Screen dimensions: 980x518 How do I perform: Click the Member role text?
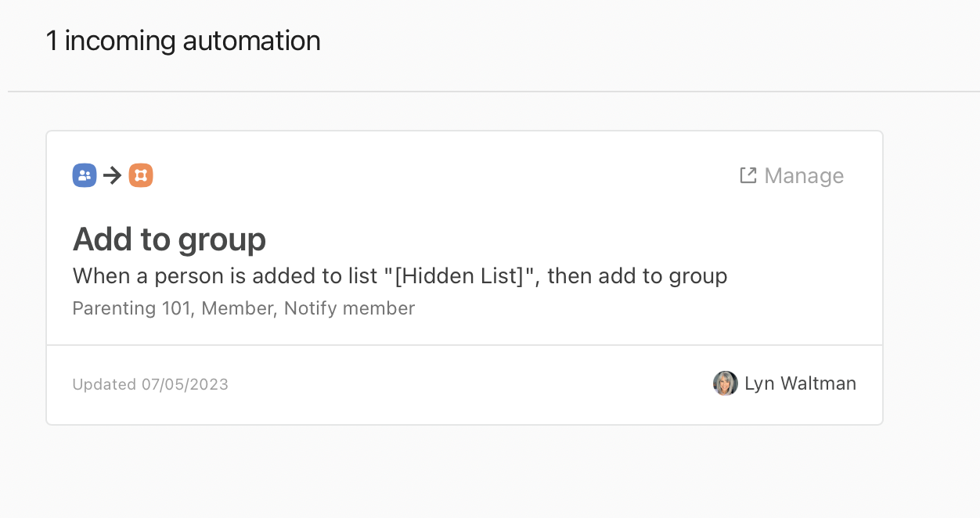pos(237,308)
